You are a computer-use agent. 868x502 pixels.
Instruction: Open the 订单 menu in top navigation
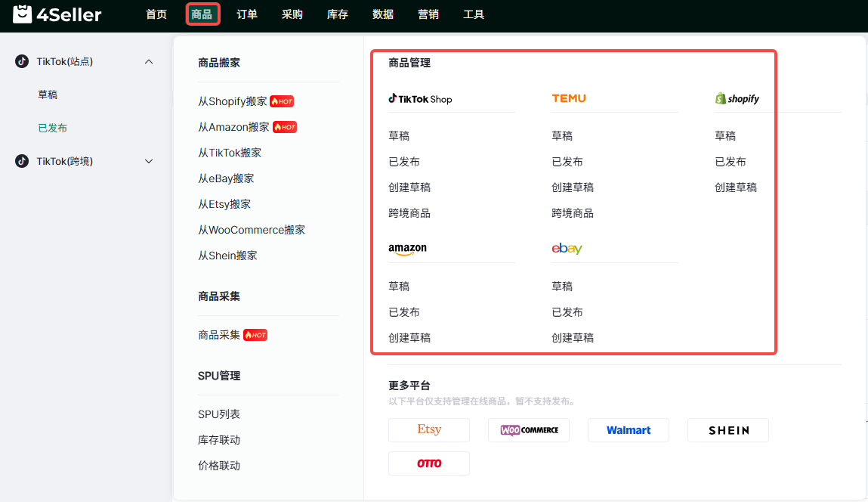pos(247,14)
